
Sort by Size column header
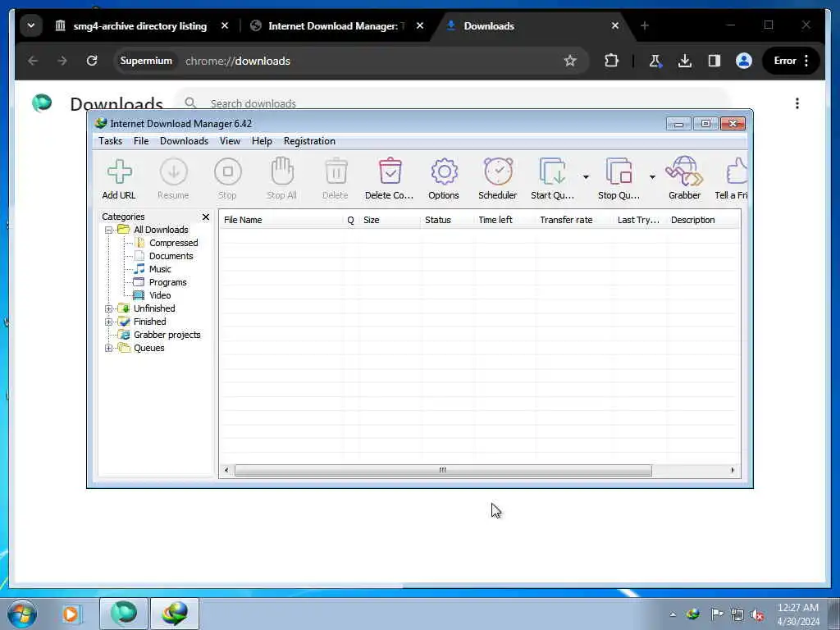[x=390, y=220]
